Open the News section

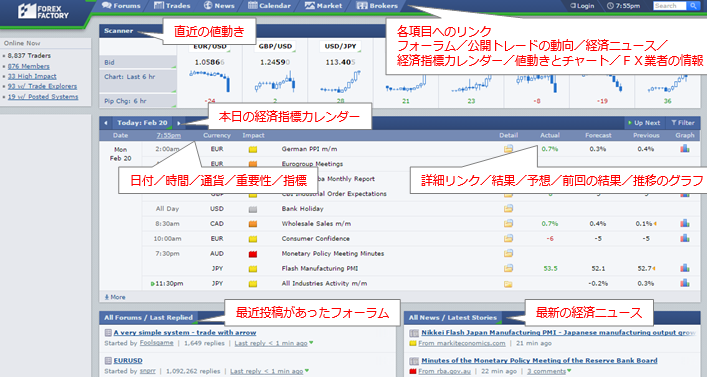coord(219,6)
